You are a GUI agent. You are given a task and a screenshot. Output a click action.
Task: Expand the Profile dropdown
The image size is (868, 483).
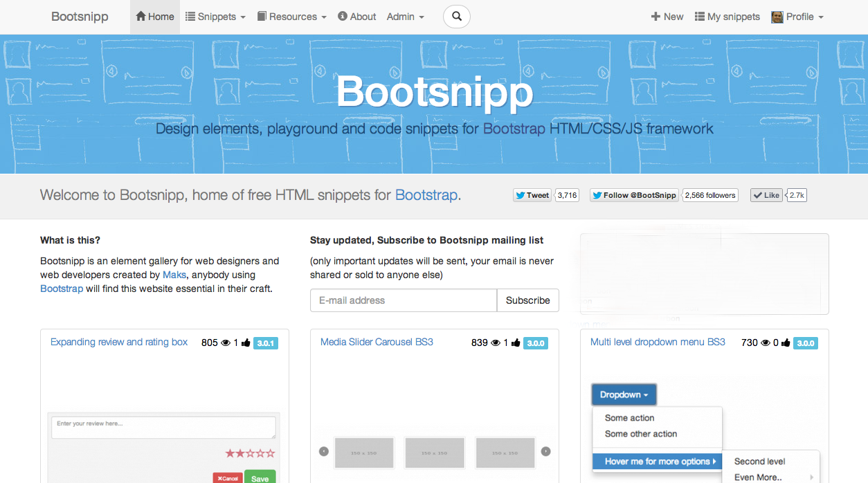pyautogui.click(x=797, y=17)
